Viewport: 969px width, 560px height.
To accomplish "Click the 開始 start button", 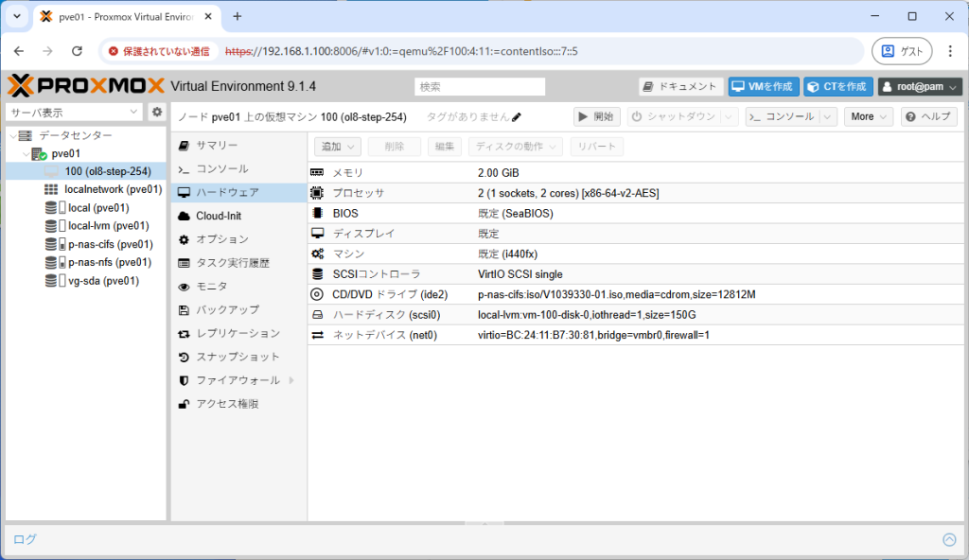I will click(x=596, y=116).
